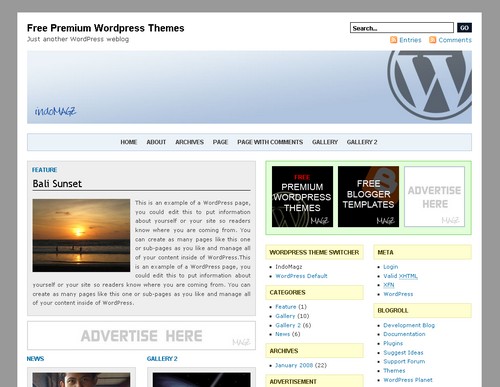Open the GALLERY menu item
Screen dimensions: 500x387
pos(325,142)
